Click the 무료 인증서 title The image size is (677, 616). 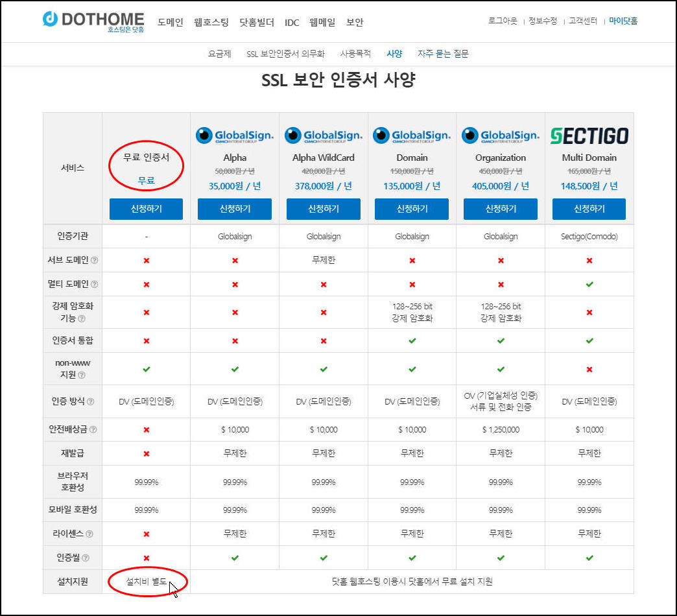146,158
